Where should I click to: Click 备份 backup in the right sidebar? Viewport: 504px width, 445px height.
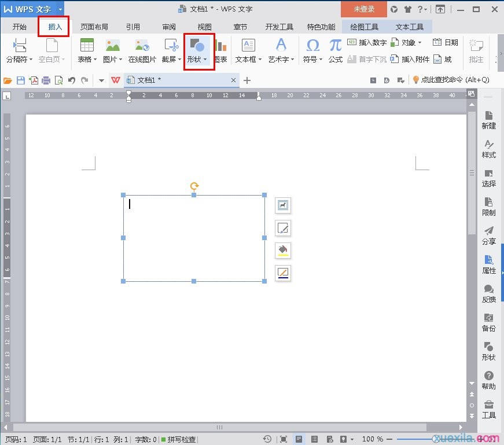coord(488,322)
